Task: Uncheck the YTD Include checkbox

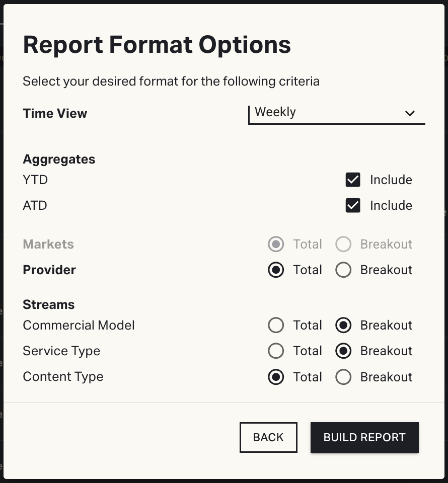Action: tap(353, 180)
